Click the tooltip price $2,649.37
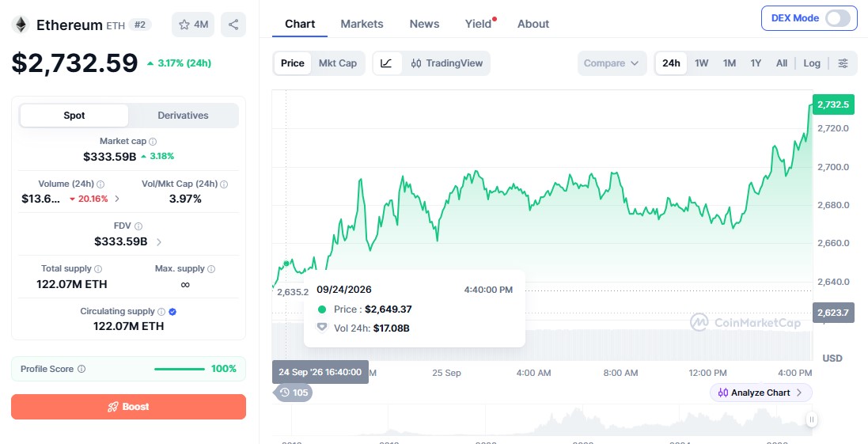Image resolution: width=868 pixels, height=444 pixels. pyautogui.click(x=388, y=309)
